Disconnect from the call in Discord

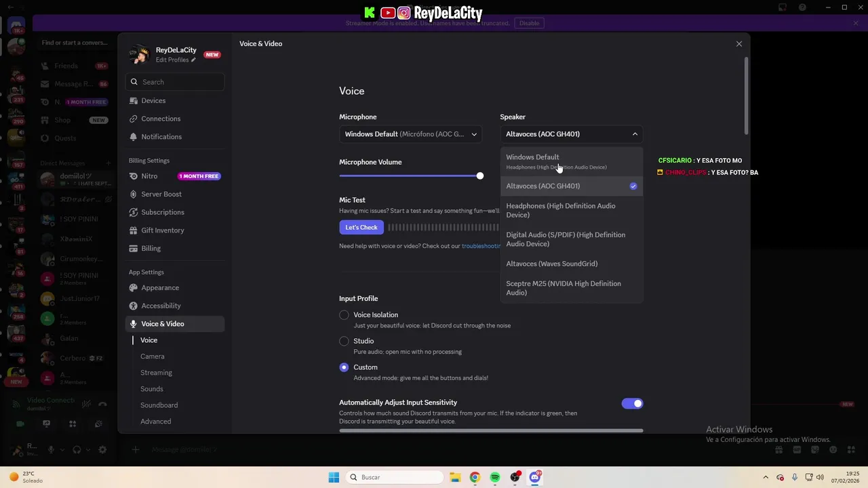pyautogui.click(x=102, y=405)
